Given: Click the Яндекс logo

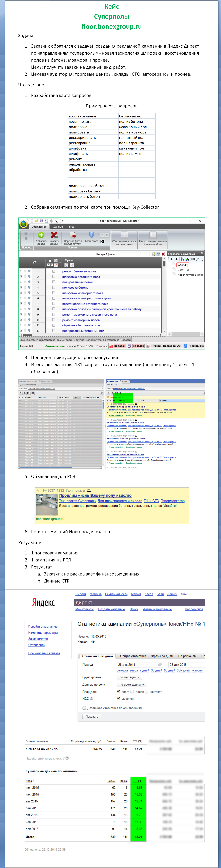Looking at the screenshot, I should pos(43,602).
